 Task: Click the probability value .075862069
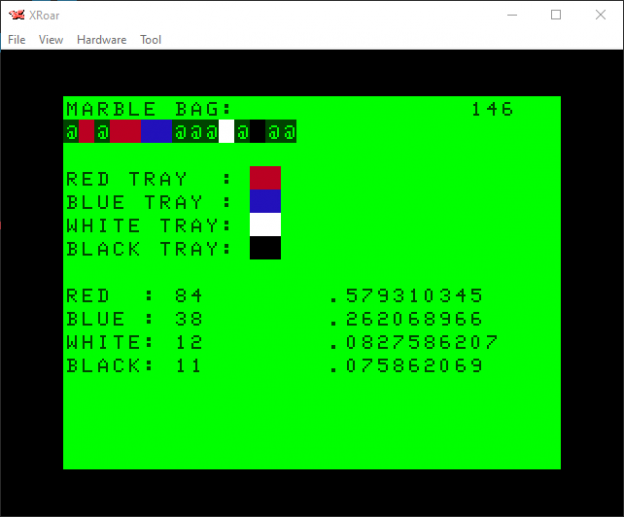click(406, 366)
